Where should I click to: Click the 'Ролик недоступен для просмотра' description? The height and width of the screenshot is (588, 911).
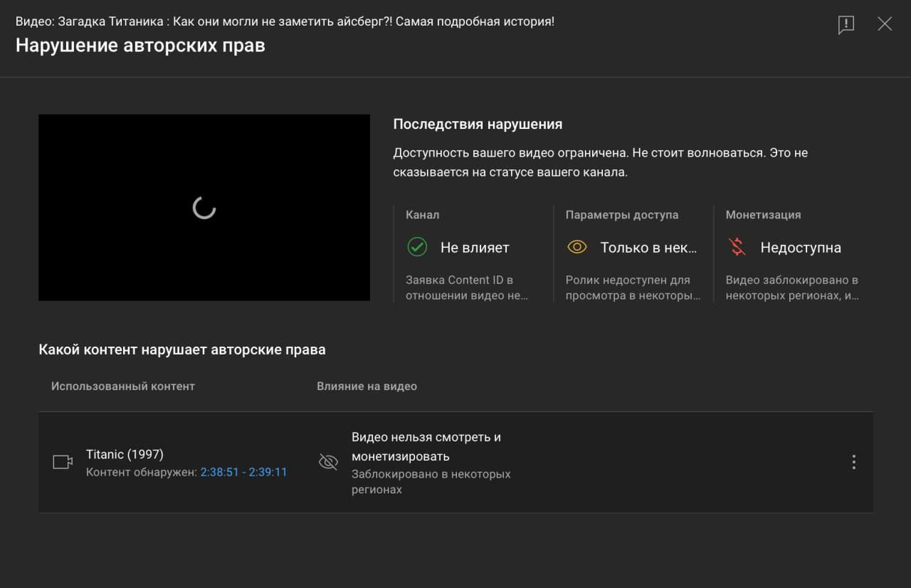[x=633, y=288]
